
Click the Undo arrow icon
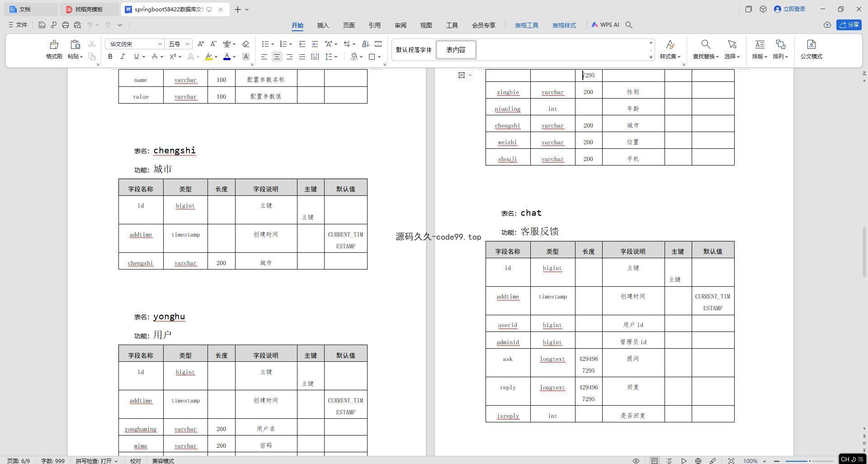point(90,25)
